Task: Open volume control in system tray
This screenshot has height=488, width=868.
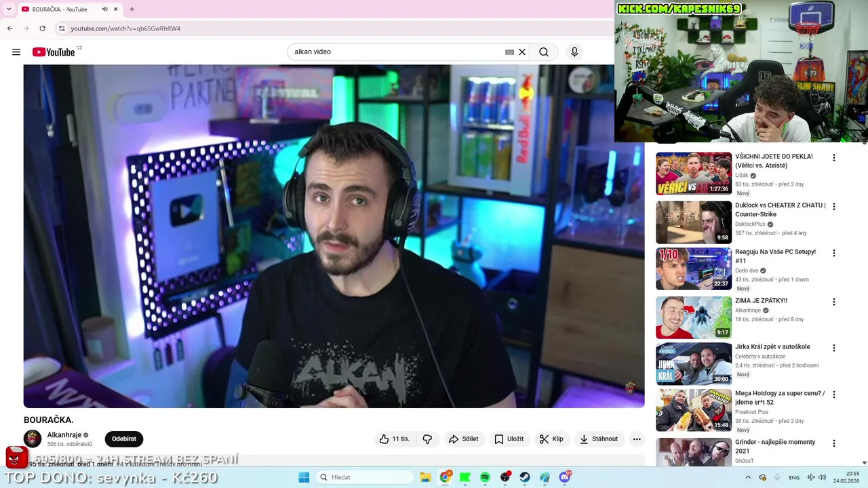Action: [823, 477]
